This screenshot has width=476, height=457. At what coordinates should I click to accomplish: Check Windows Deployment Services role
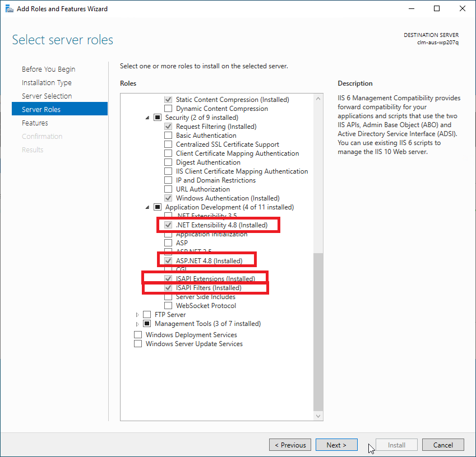(138, 334)
